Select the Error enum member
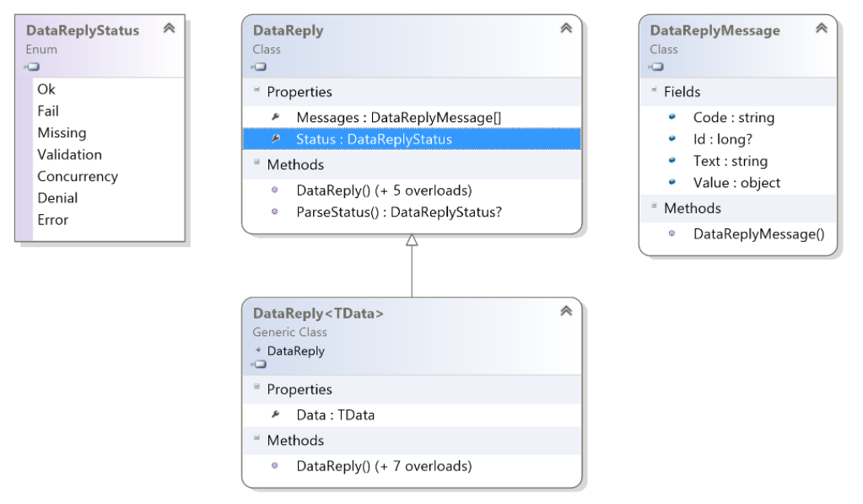 [53, 220]
